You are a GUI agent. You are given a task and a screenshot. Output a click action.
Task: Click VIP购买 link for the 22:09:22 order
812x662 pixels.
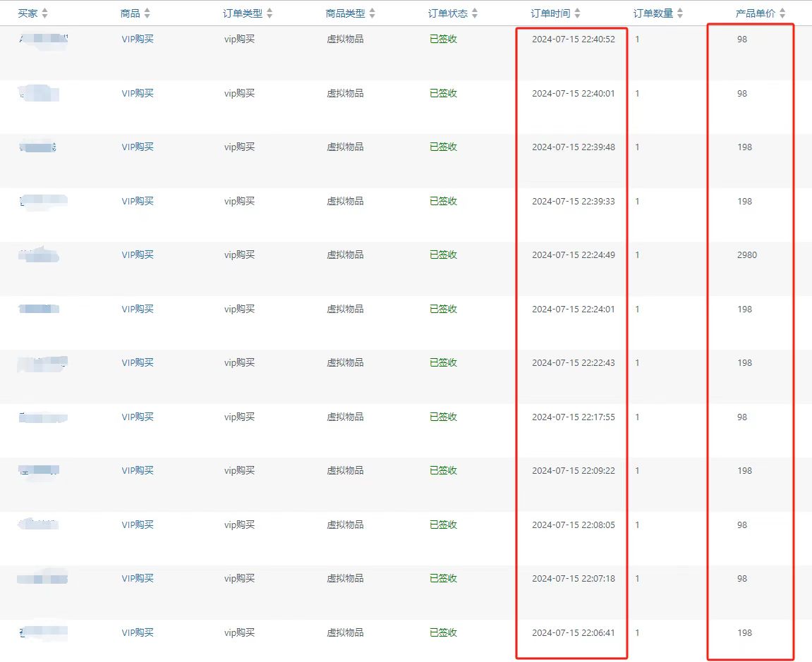137,471
